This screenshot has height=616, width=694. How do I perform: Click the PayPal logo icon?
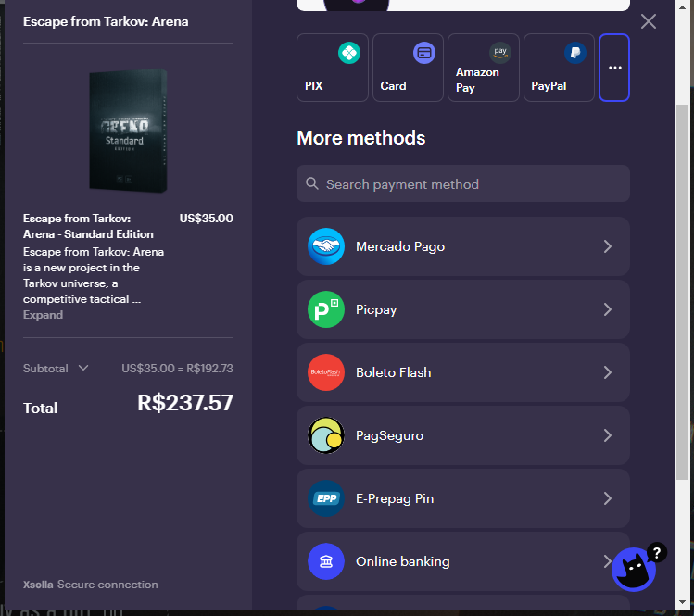575,53
